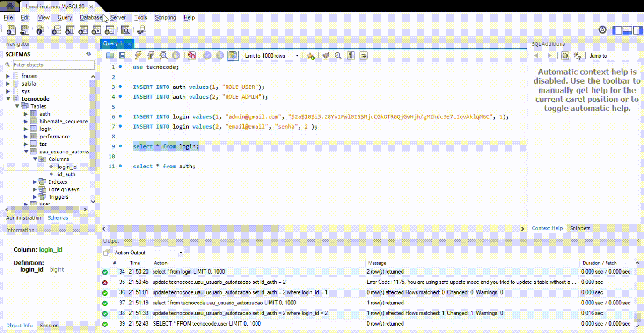Click line 9 select from login statement
The height and width of the screenshot is (333, 644).
pos(166,146)
